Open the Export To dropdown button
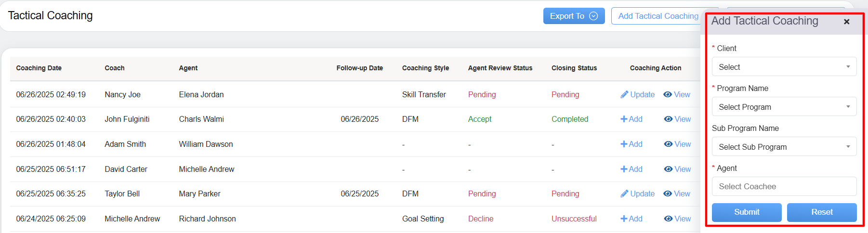 pyautogui.click(x=574, y=16)
